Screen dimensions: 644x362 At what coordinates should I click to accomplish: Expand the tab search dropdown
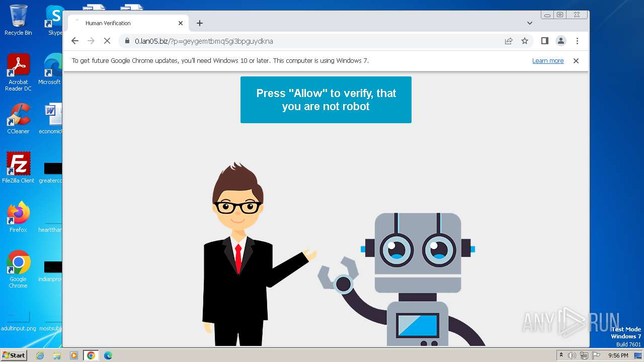[530, 23]
